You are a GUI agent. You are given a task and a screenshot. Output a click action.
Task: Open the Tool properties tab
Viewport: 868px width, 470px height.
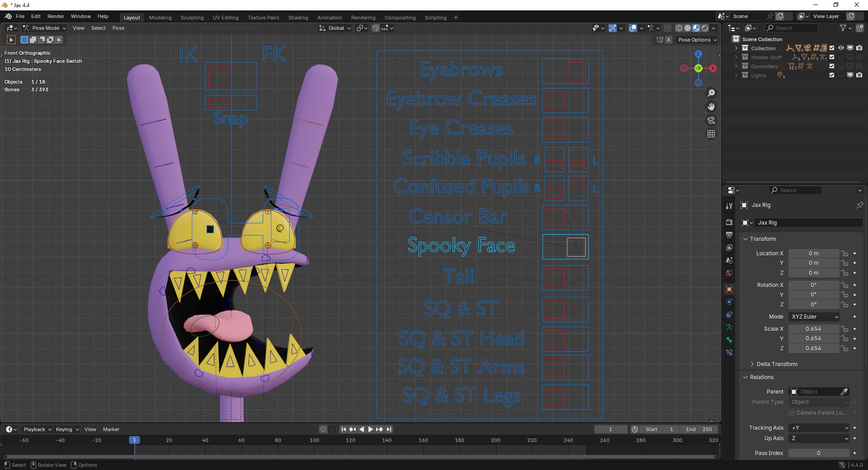[729, 206]
